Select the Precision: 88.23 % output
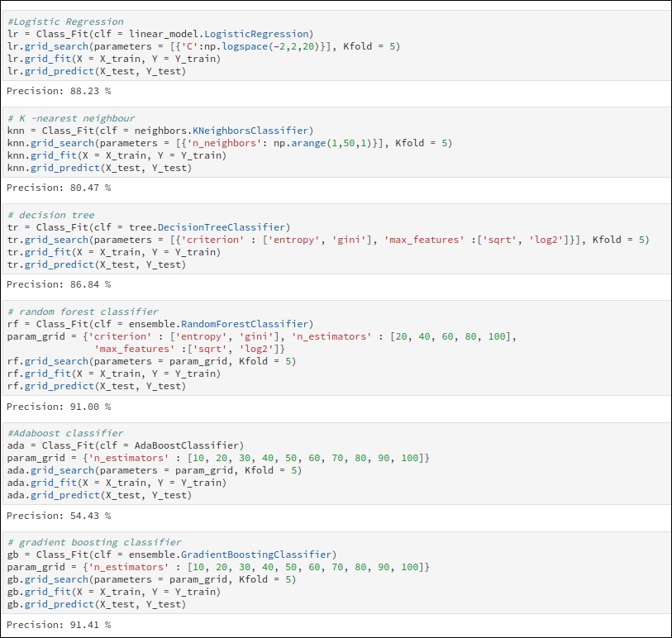672x638 pixels. (59, 91)
